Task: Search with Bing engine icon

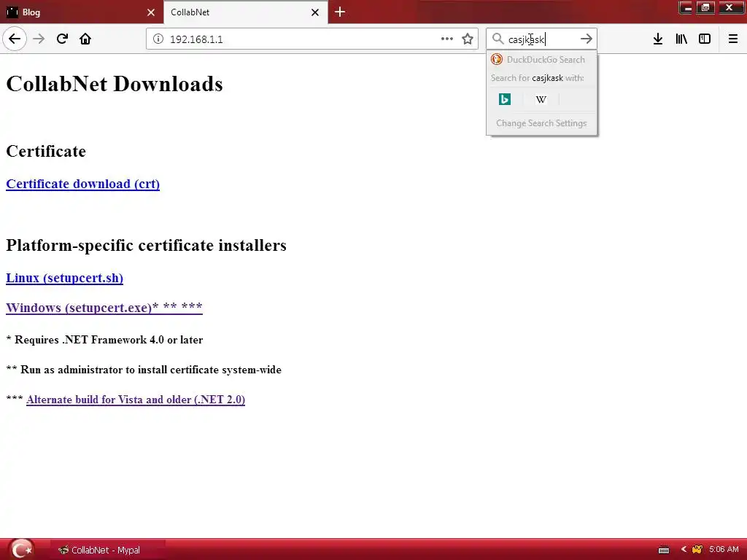Action: pyautogui.click(x=505, y=99)
